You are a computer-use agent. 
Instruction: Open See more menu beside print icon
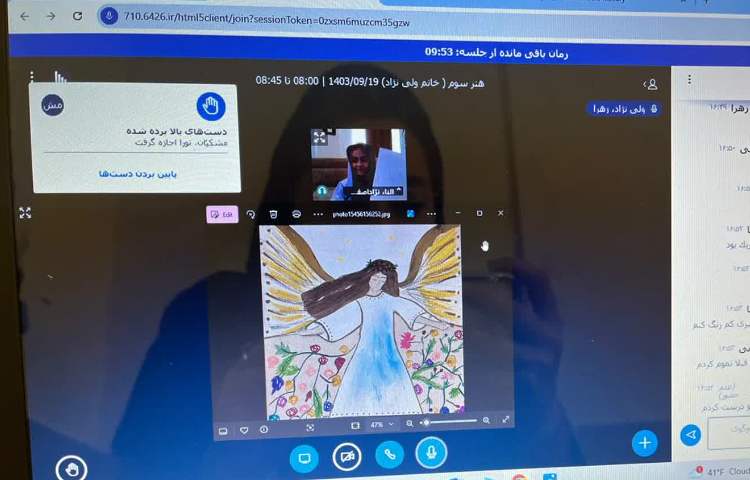pyautogui.click(x=318, y=214)
